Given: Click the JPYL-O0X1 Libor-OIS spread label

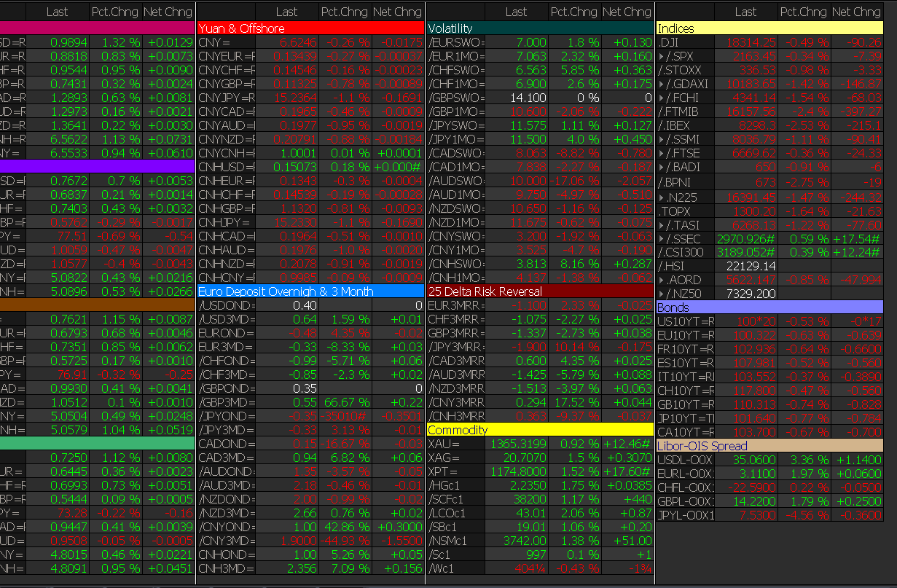Looking at the screenshot, I should pos(685,515).
